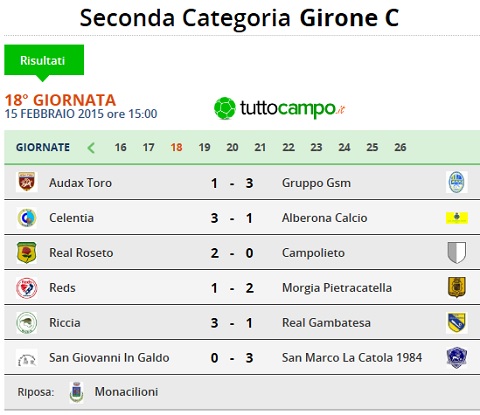Image resolution: width=480 pixels, height=415 pixels.
Task: Open the Reds team badge
Action: (27, 288)
